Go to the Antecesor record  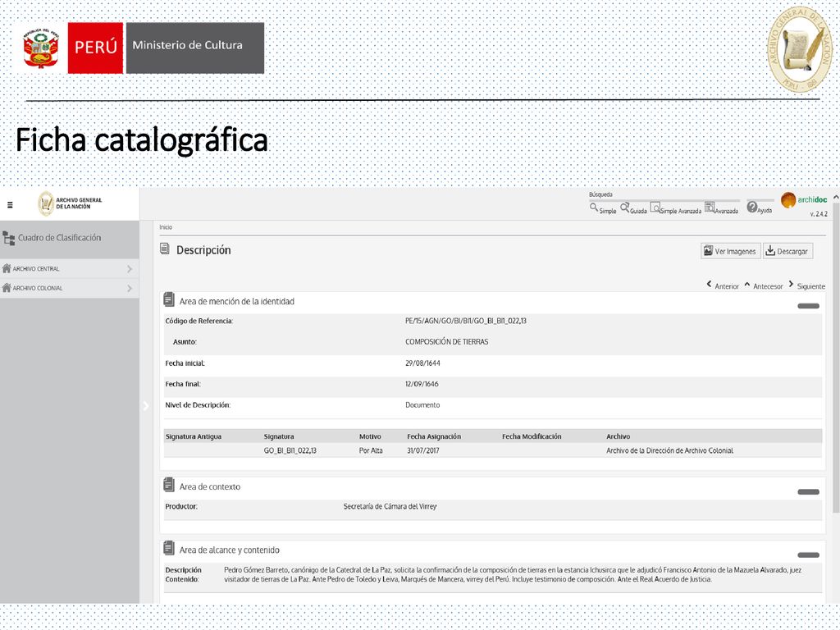click(x=764, y=285)
